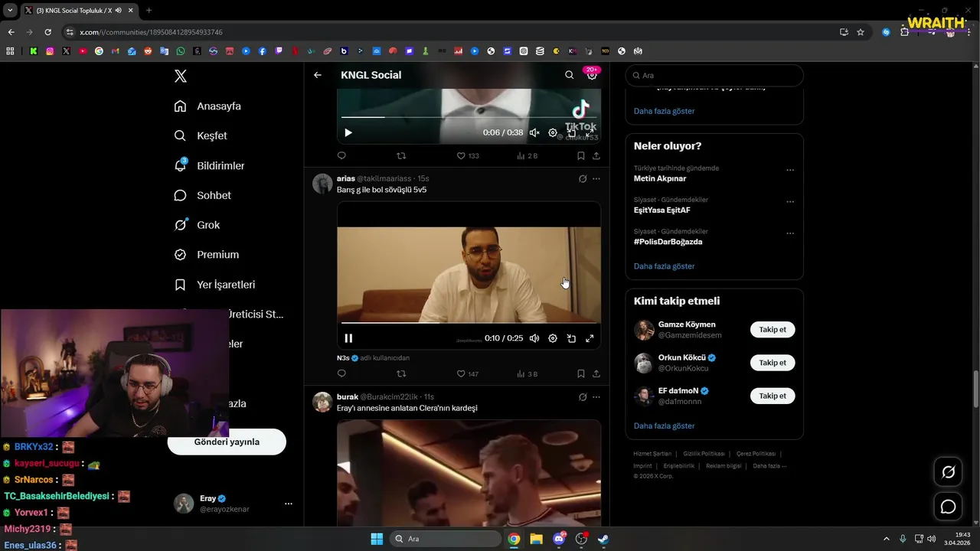Open options for EşitYasa EşitAF trend
The image size is (980, 551).
click(x=790, y=202)
